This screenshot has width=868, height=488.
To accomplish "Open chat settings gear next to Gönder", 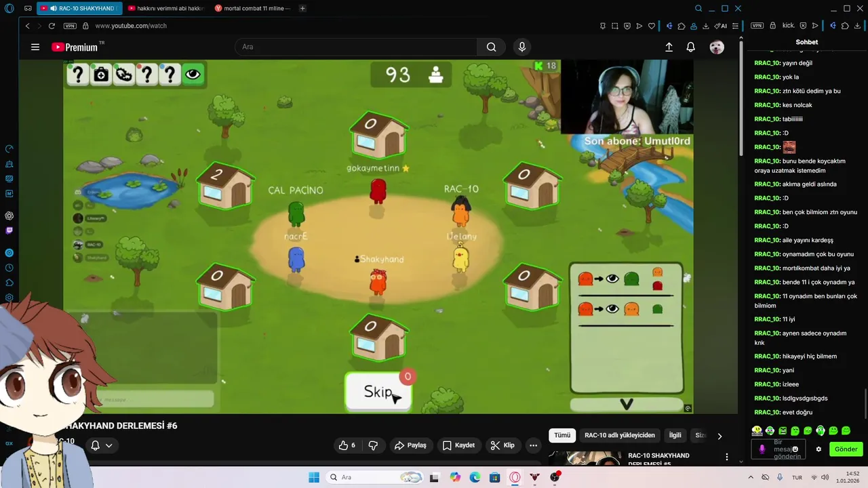I will [818, 449].
